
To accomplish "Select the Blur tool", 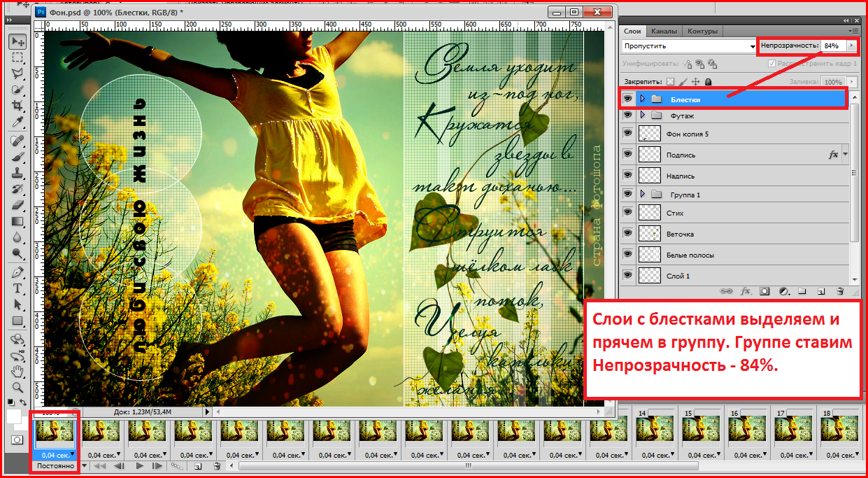I will pos(18,237).
